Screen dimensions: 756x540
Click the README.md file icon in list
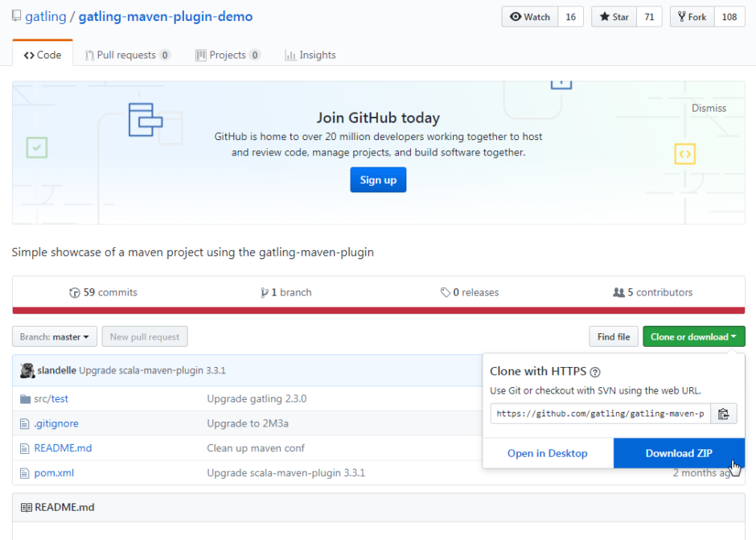[25, 448]
